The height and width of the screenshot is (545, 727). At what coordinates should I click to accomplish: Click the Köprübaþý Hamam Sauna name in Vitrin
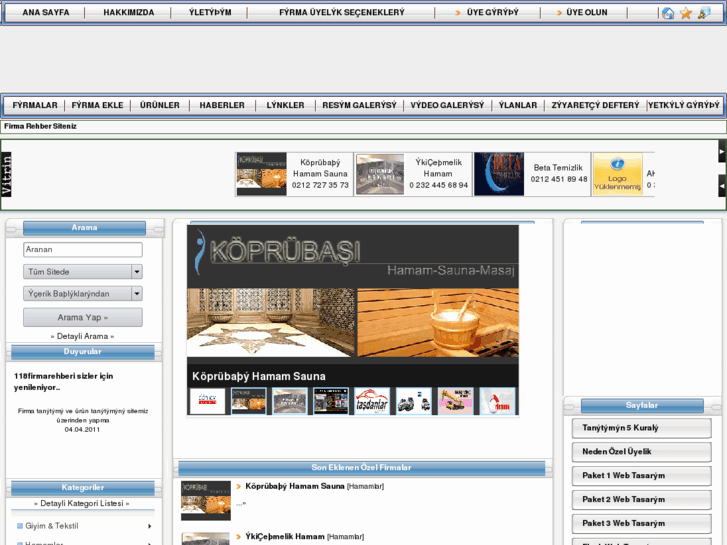point(320,168)
